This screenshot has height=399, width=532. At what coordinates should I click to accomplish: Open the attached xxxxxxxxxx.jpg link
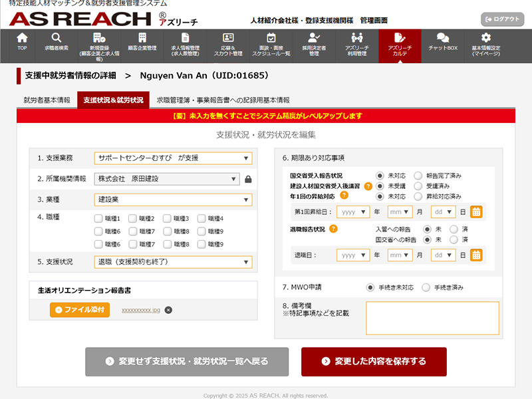141,310
